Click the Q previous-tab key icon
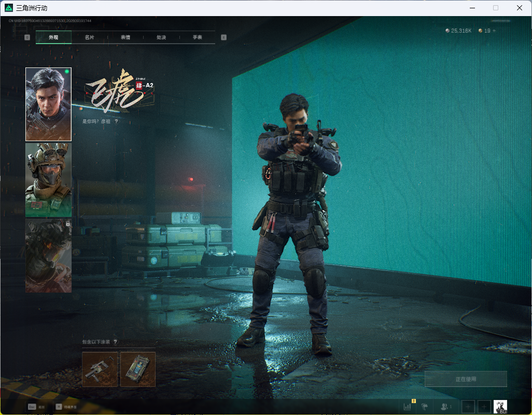The image size is (532, 415). point(27,37)
